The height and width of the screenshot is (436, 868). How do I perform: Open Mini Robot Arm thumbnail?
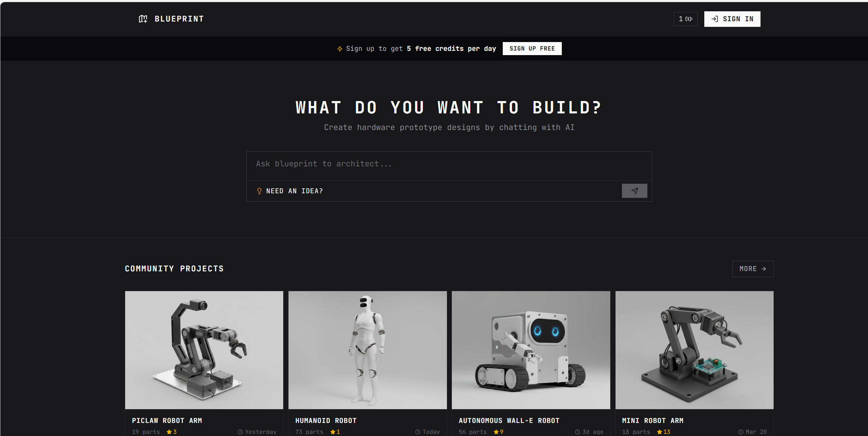[x=694, y=350]
